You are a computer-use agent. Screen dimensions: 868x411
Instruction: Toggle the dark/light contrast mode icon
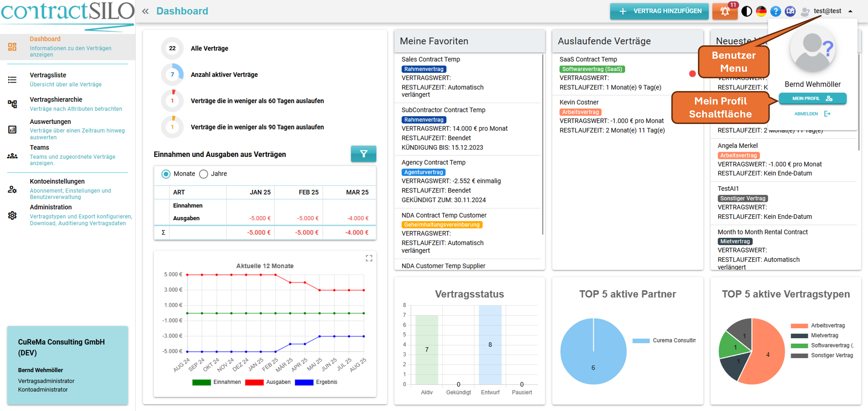point(747,11)
